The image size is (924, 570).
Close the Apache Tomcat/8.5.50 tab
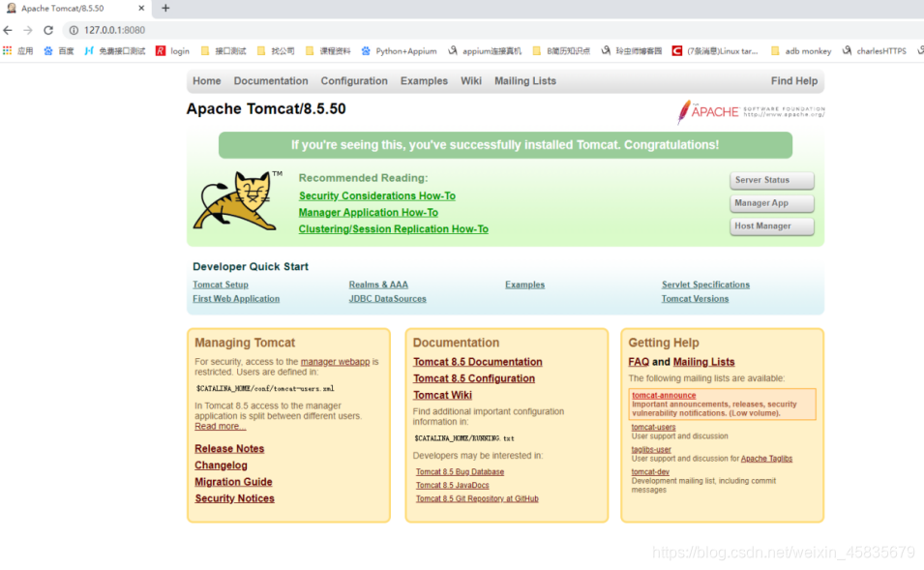pyautogui.click(x=141, y=9)
